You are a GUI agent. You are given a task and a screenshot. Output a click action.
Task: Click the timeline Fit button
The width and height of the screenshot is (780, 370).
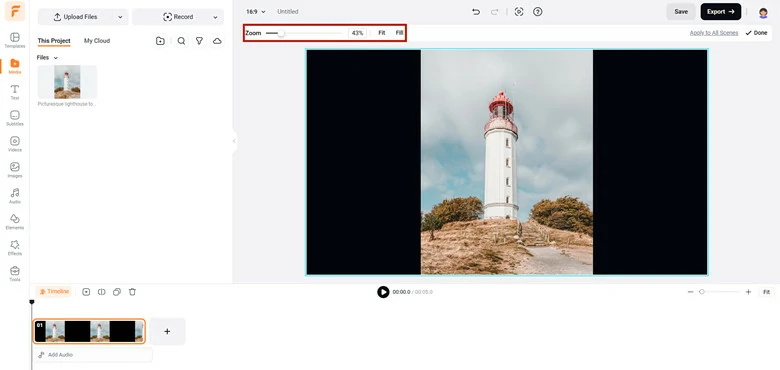point(767,292)
